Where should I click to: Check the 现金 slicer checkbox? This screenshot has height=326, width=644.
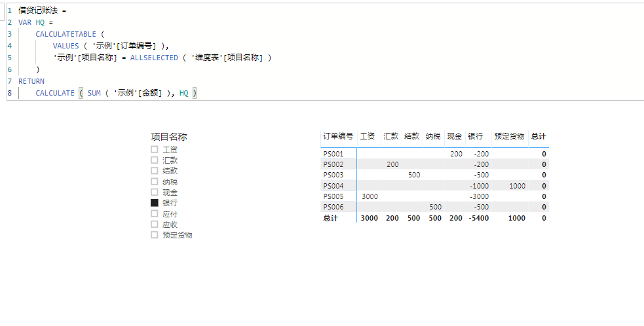(155, 192)
